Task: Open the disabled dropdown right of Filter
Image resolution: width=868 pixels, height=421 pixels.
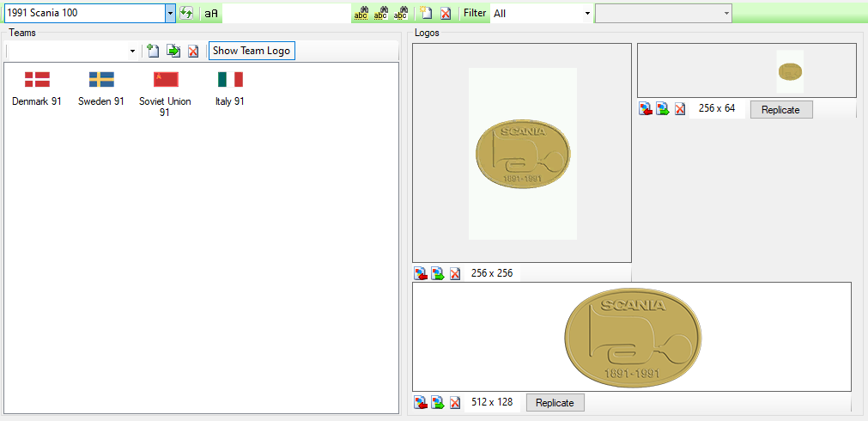Action: (664, 13)
